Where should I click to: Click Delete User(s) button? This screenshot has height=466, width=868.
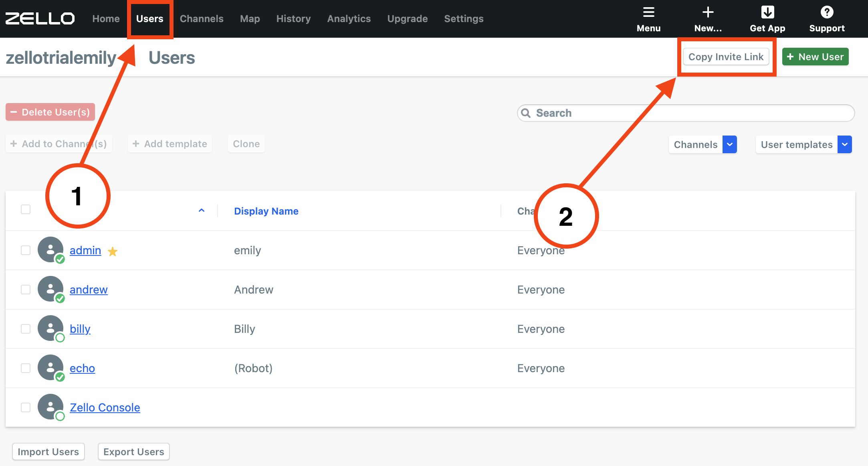(50, 112)
